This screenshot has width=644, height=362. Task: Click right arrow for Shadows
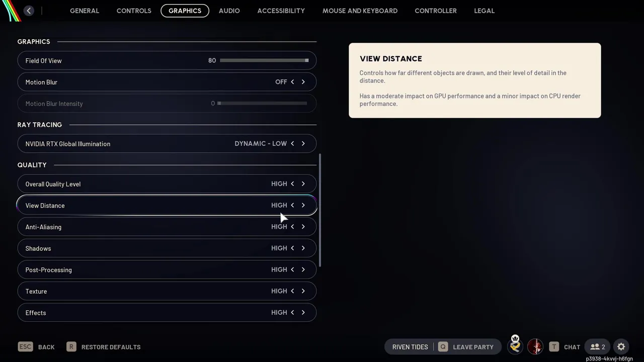pyautogui.click(x=303, y=248)
